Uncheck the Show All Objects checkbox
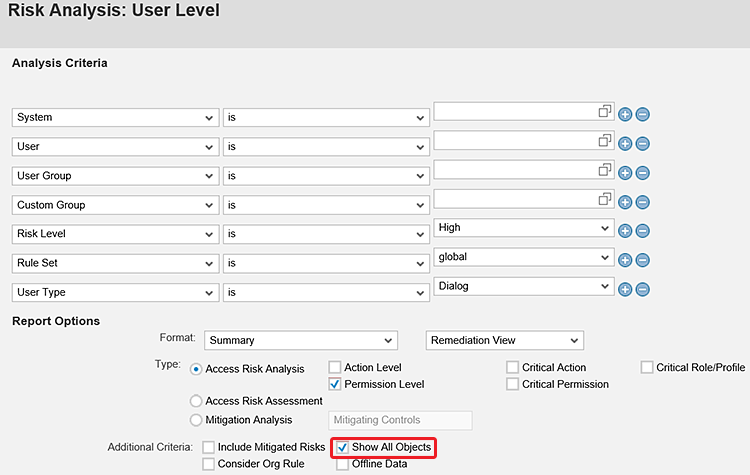This screenshot has width=750, height=475. pos(342,447)
